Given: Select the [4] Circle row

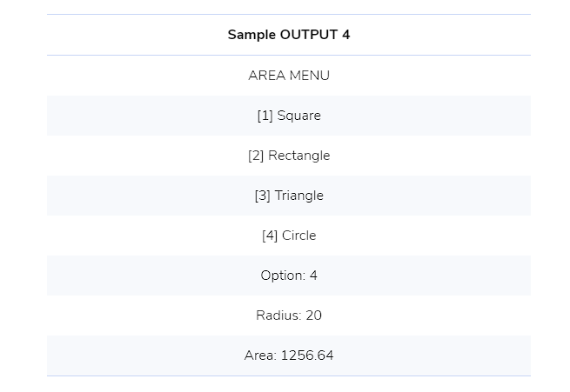Looking at the screenshot, I should click(289, 236).
